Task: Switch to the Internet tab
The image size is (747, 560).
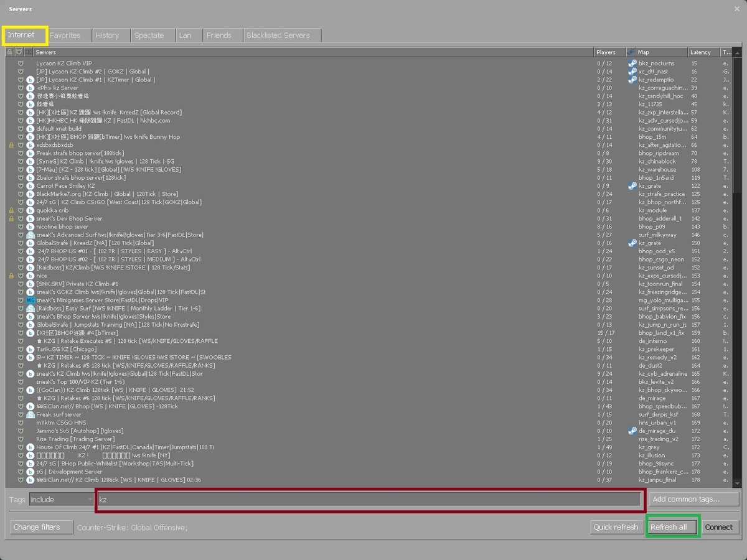Action: (25, 35)
